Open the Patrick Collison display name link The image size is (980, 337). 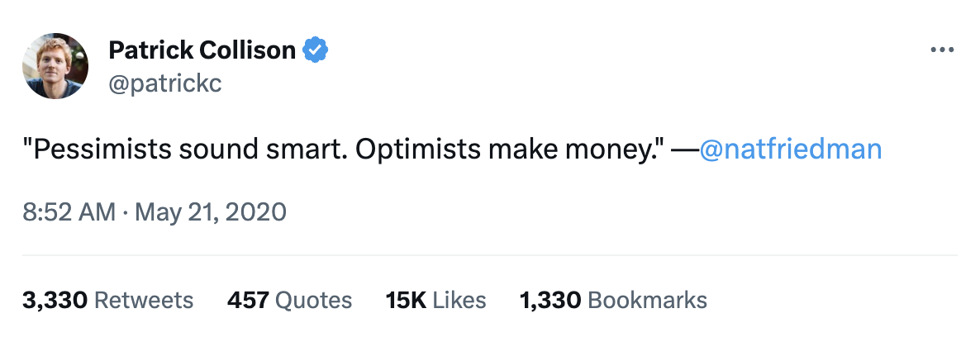pyautogui.click(x=202, y=50)
